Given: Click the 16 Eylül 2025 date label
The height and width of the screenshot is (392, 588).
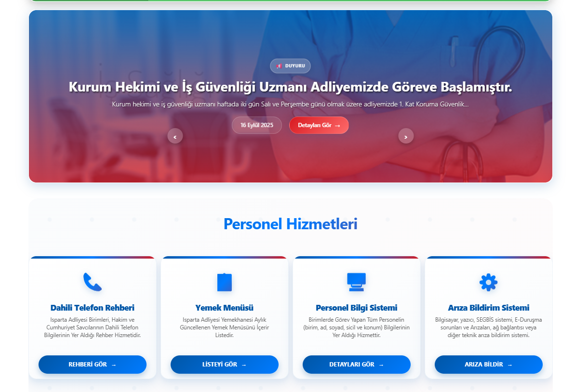Looking at the screenshot, I should coord(256,125).
